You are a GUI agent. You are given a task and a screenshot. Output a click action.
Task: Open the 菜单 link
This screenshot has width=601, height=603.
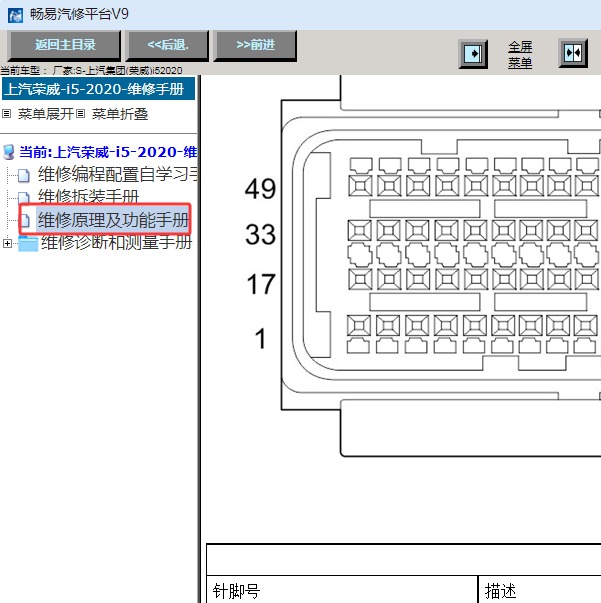[x=520, y=62]
